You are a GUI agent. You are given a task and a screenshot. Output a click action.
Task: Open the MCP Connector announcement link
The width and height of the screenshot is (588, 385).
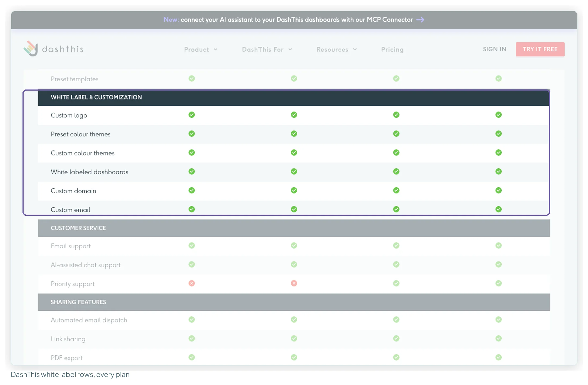pos(294,20)
